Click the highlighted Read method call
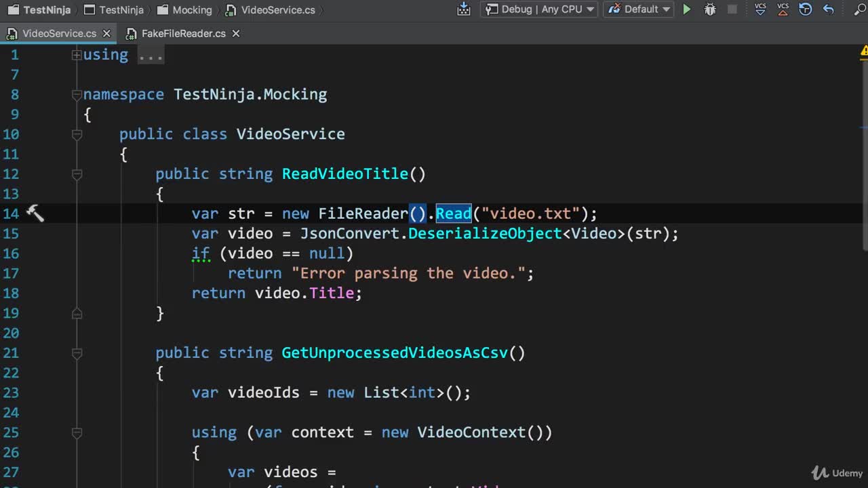The height and width of the screenshot is (488, 868). [454, 213]
